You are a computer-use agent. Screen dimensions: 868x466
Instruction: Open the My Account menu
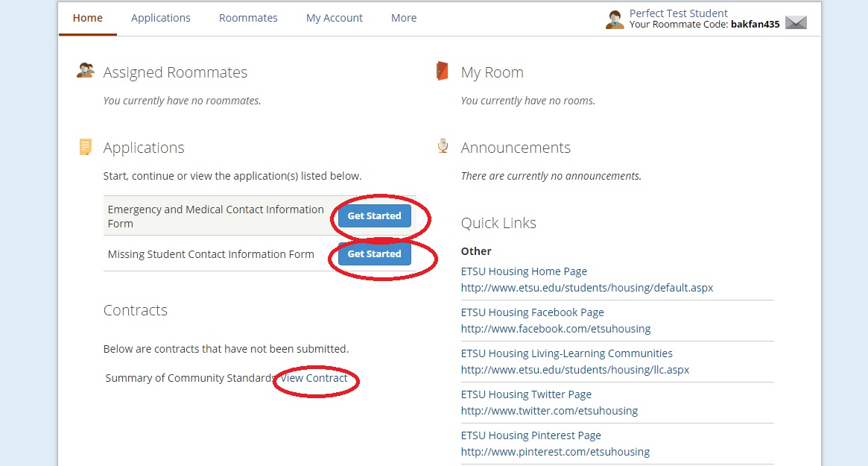(335, 18)
